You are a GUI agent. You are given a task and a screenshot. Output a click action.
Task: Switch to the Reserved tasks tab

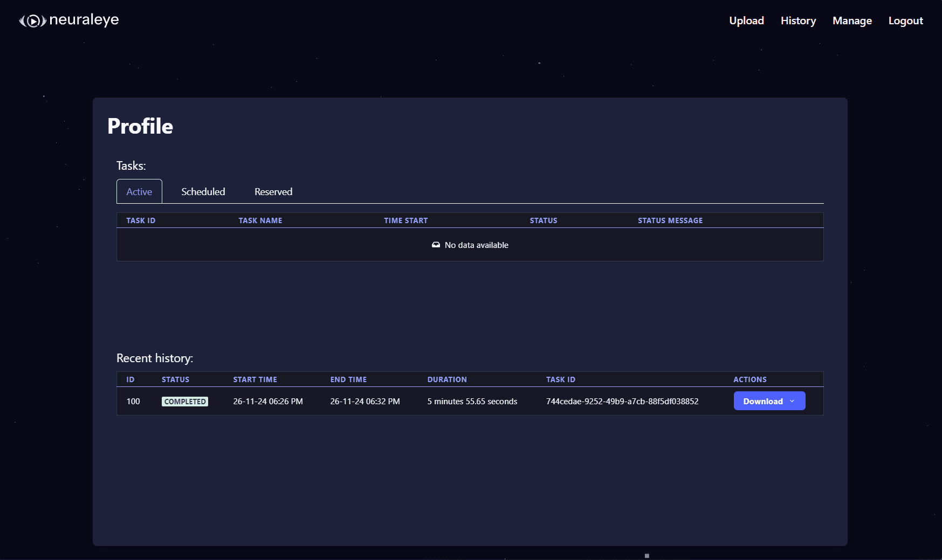click(x=273, y=191)
